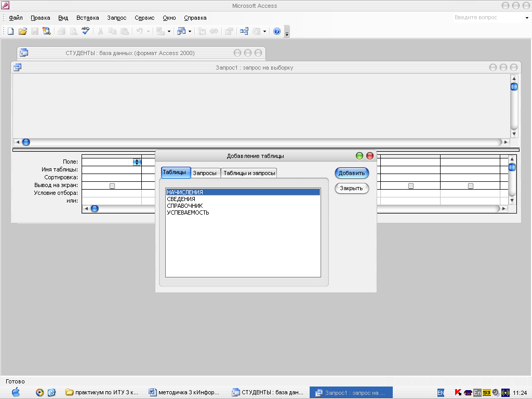
Task: Open the toolbar options arrow
Action: pyautogui.click(x=287, y=33)
